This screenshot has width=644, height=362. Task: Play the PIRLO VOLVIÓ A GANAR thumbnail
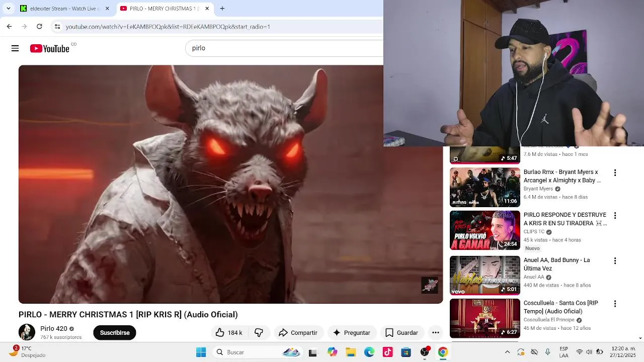[x=485, y=230]
